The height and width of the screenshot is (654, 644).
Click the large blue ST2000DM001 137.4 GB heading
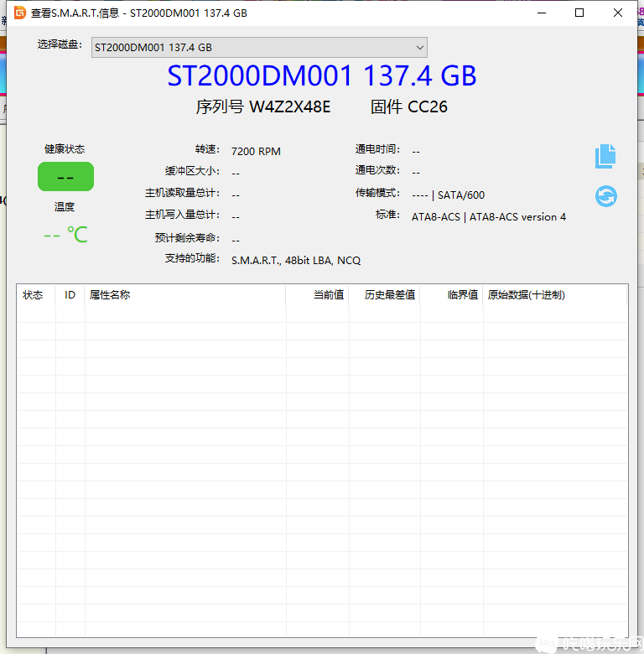tap(322, 76)
